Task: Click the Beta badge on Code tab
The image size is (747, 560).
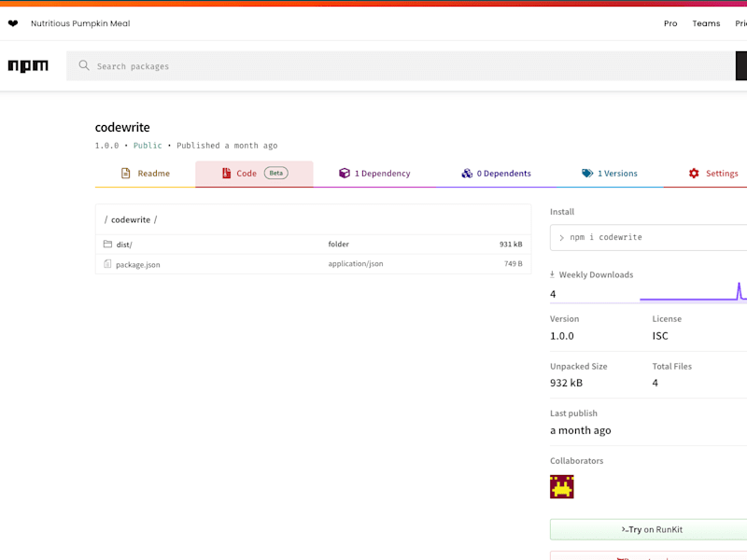Action: tap(276, 173)
